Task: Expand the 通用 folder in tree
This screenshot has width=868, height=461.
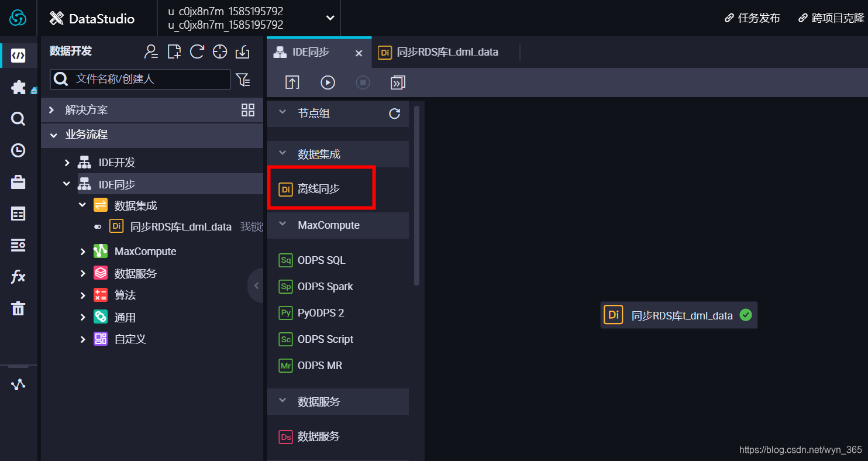Action: point(82,317)
